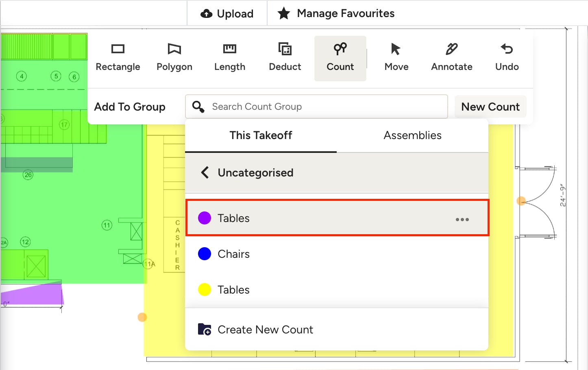Click the purple Tables color swatch
The image size is (588, 370).
tap(204, 218)
